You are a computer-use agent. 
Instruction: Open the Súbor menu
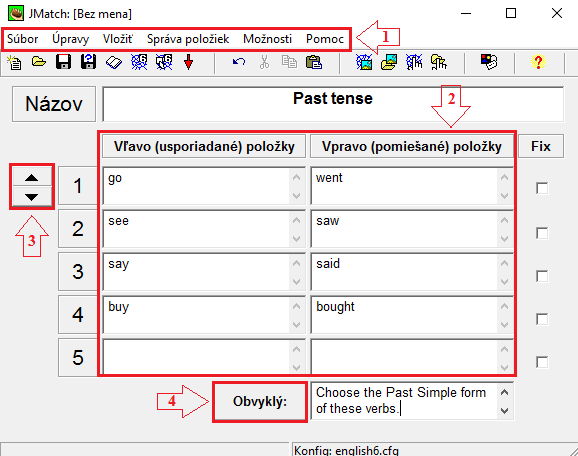point(22,39)
